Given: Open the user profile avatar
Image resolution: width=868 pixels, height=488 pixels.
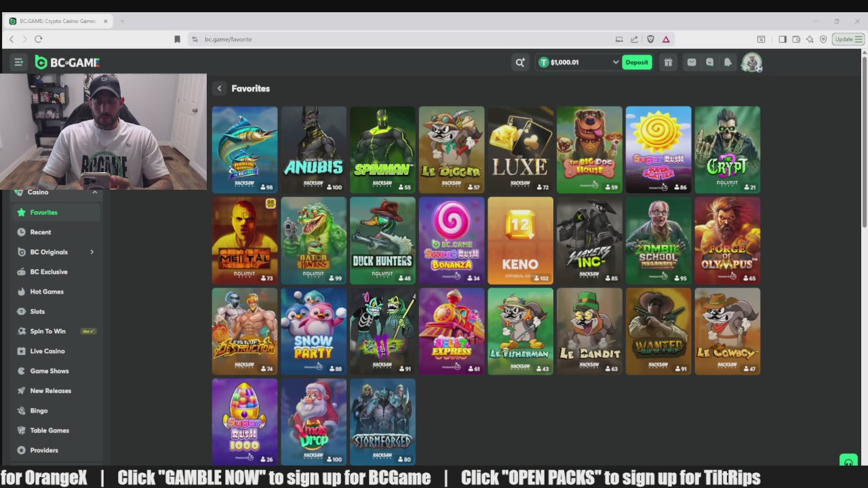Looking at the screenshot, I should pyautogui.click(x=751, y=62).
